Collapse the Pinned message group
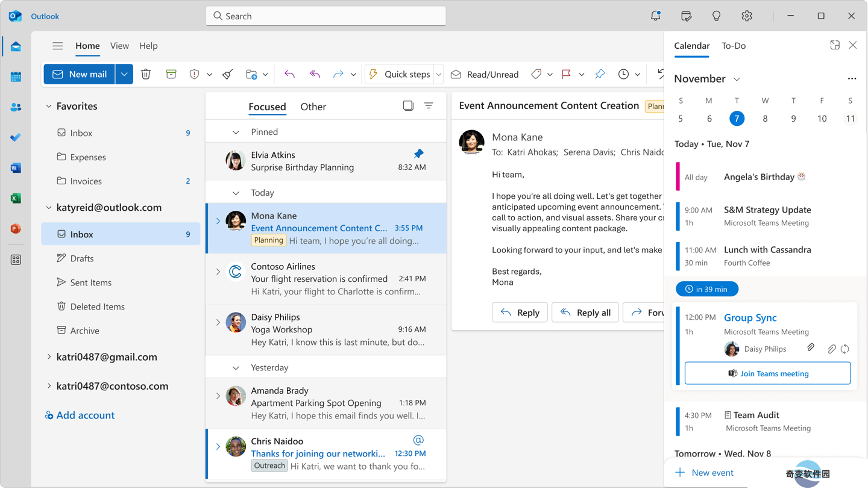 pyautogui.click(x=236, y=132)
